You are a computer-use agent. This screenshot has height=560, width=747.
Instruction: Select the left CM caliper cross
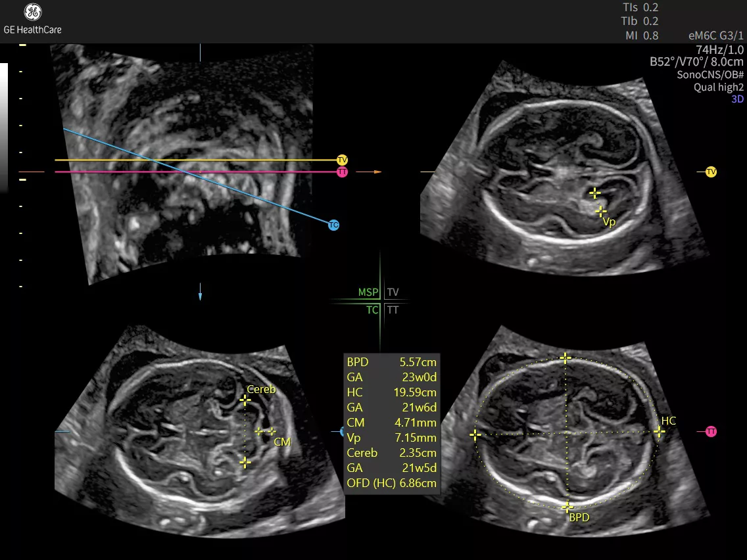258,431
